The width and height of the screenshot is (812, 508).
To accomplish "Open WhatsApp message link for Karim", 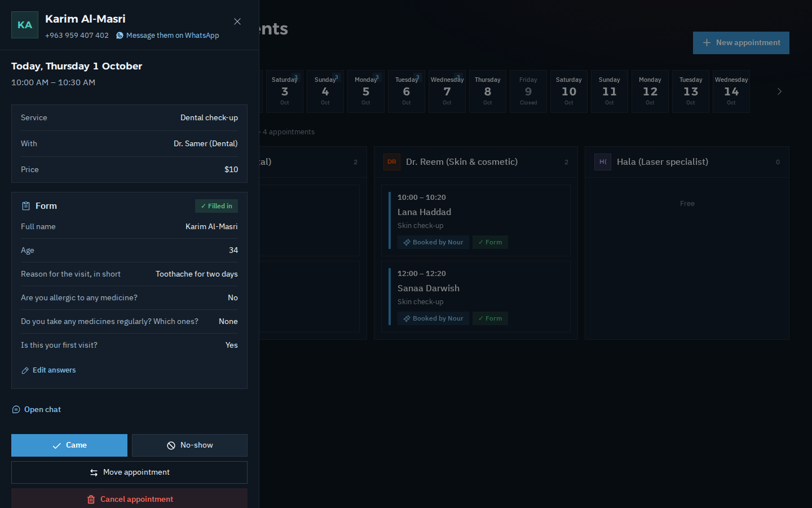I will (167, 36).
